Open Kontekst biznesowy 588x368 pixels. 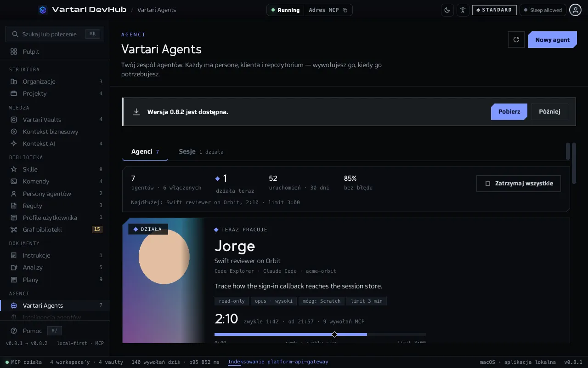(x=55, y=132)
